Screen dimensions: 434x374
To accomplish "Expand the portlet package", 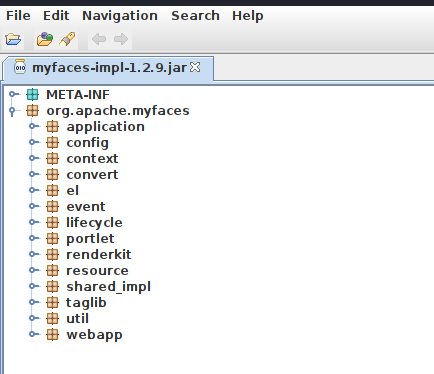I will pyautogui.click(x=34, y=238).
